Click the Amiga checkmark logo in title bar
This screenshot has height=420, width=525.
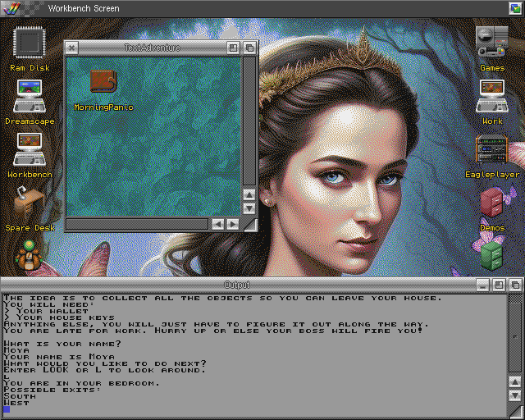pos(11,8)
